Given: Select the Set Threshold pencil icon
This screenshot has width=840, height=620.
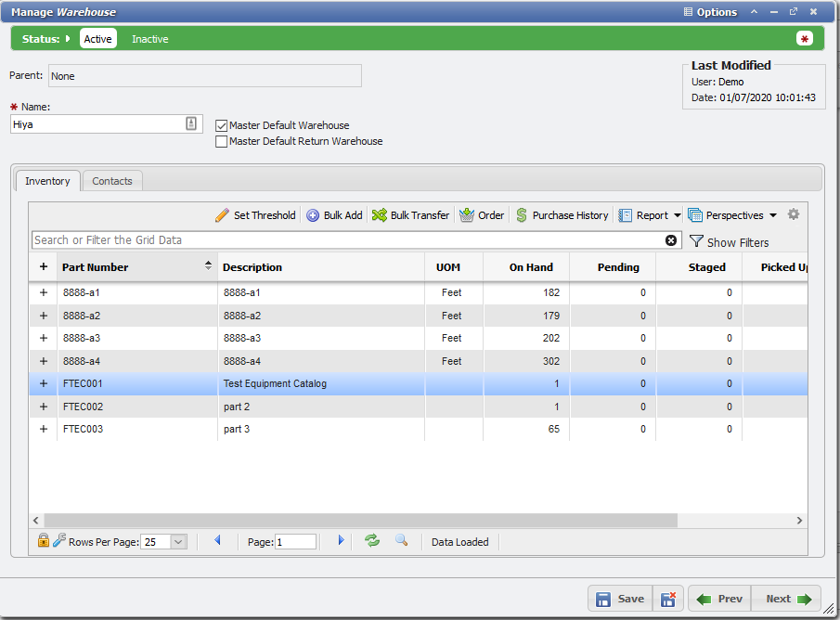Looking at the screenshot, I should (x=223, y=214).
